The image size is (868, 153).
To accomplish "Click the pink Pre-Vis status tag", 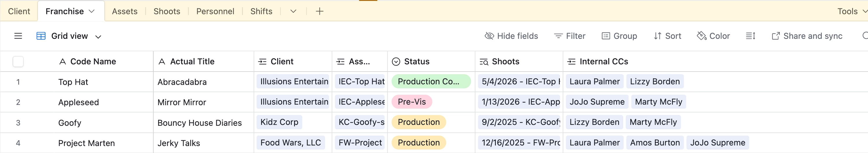I will tap(411, 102).
